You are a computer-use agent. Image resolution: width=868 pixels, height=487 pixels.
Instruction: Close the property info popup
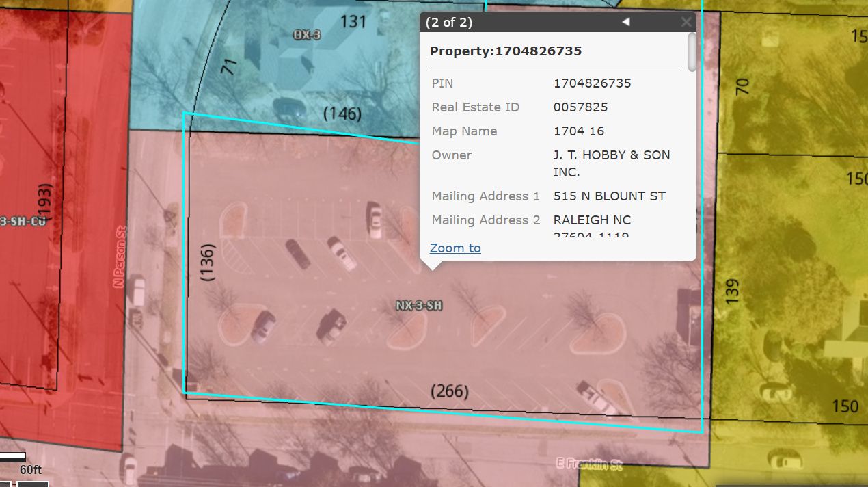point(686,22)
